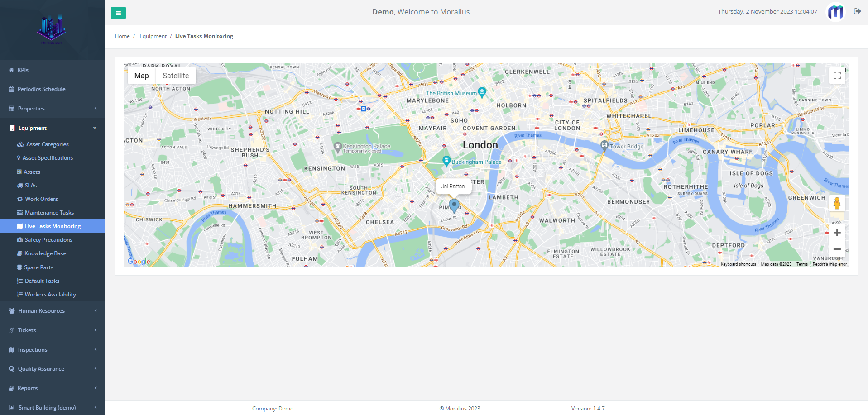The width and height of the screenshot is (868, 415).
Task: Click the Map data ©2023 attribution text
Action: click(776, 264)
